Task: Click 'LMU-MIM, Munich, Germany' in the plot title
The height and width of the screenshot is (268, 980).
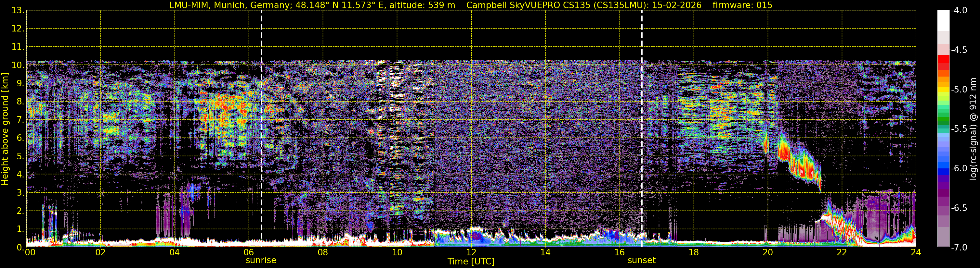Action: (x=231, y=5)
